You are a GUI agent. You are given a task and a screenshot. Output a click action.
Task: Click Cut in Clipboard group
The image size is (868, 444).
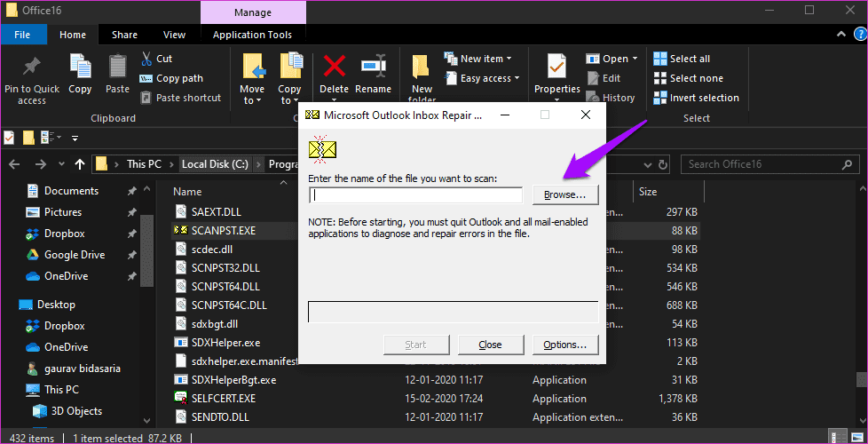157,59
